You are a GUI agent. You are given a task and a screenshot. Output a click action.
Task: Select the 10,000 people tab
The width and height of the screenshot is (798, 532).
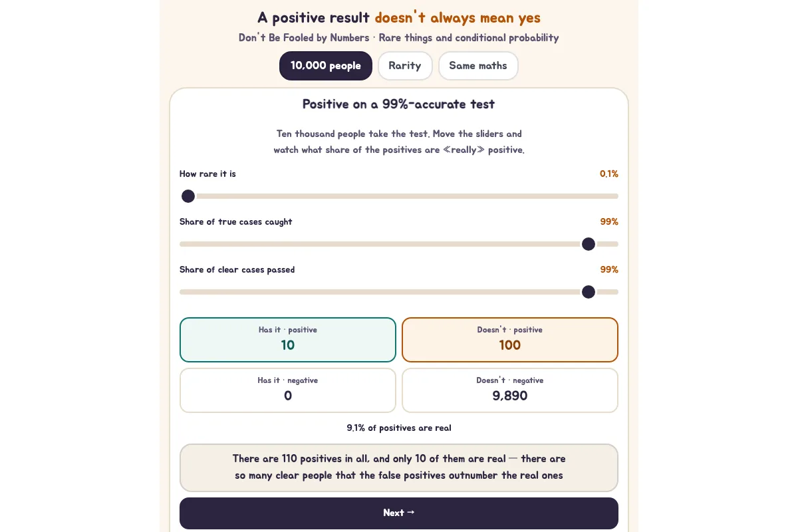point(326,66)
